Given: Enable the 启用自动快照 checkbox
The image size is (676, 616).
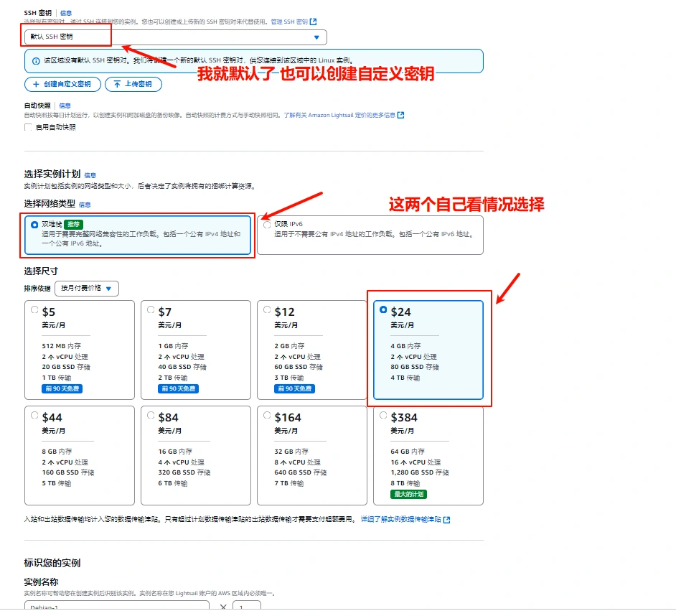Looking at the screenshot, I should click(29, 128).
